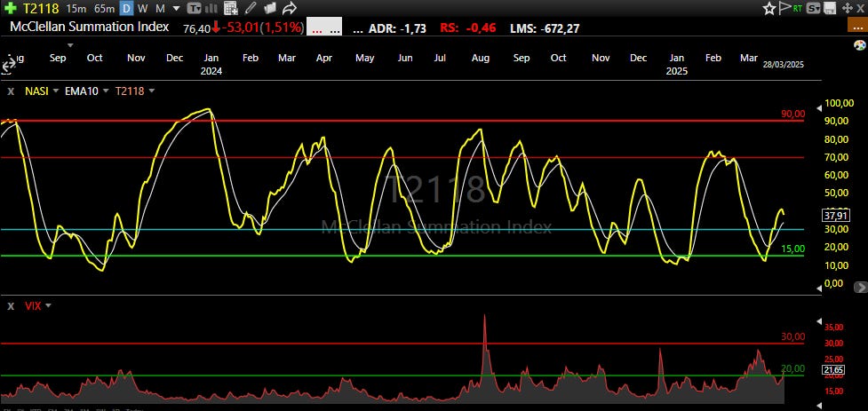Image resolution: width=868 pixels, height=411 pixels.
Task: Click the orange ellipsis button
Action: (x=857, y=25)
